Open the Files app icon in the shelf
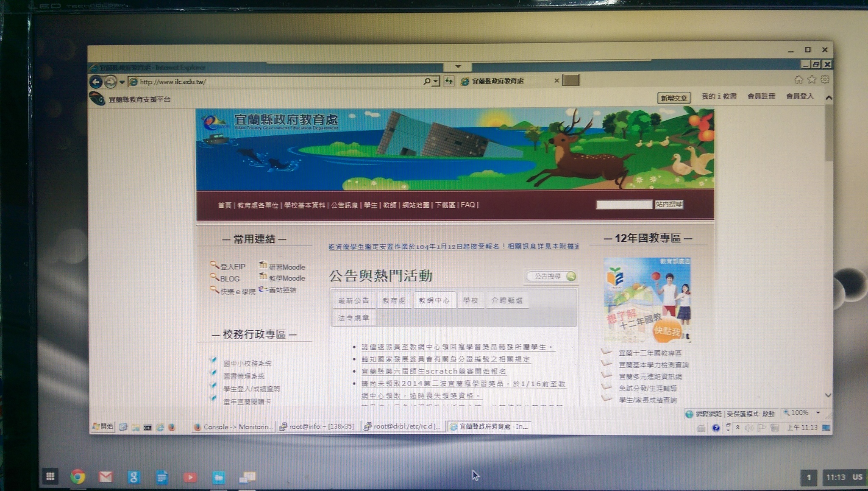868x491 pixels. (218, 477)
